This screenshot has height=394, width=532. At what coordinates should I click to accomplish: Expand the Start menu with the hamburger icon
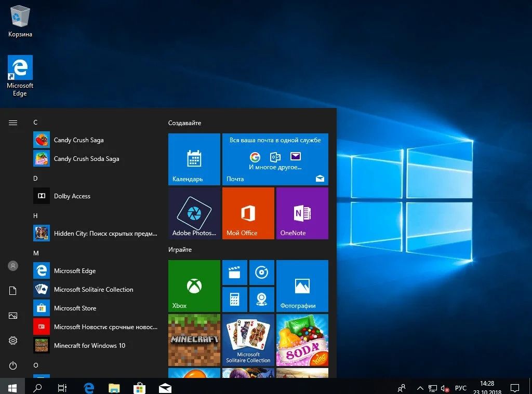click(12, 123)
